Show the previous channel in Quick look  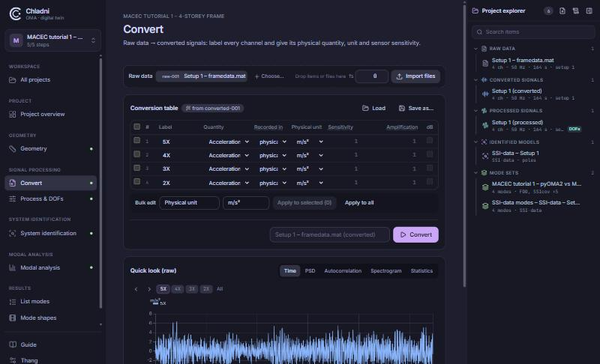pyautogui.click(x=136, y=289)
